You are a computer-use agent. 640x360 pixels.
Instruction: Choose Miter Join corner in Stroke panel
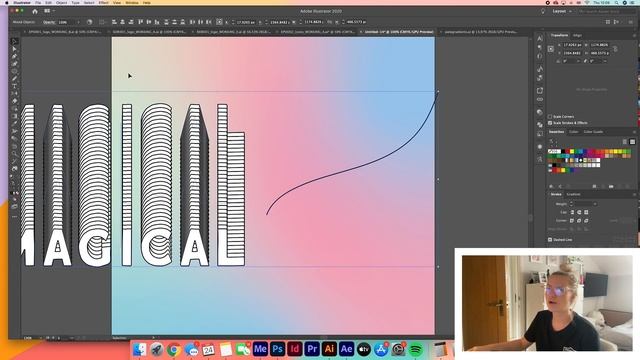572,220
